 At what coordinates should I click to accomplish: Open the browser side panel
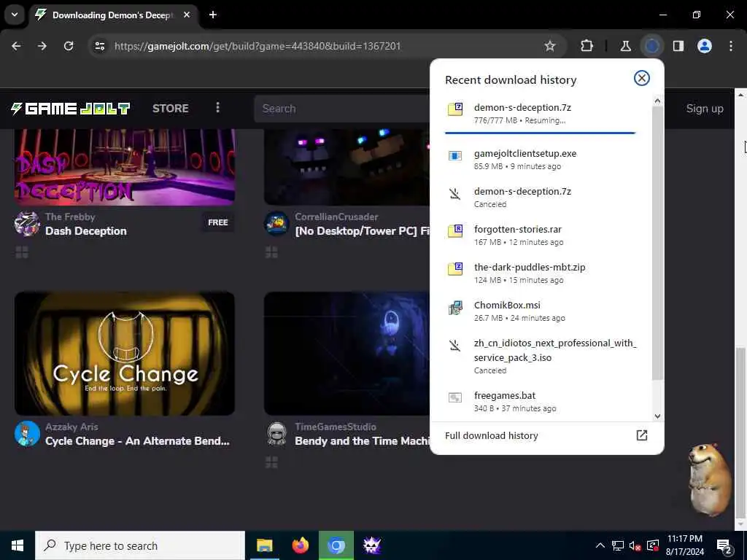(x=678, y=46)
